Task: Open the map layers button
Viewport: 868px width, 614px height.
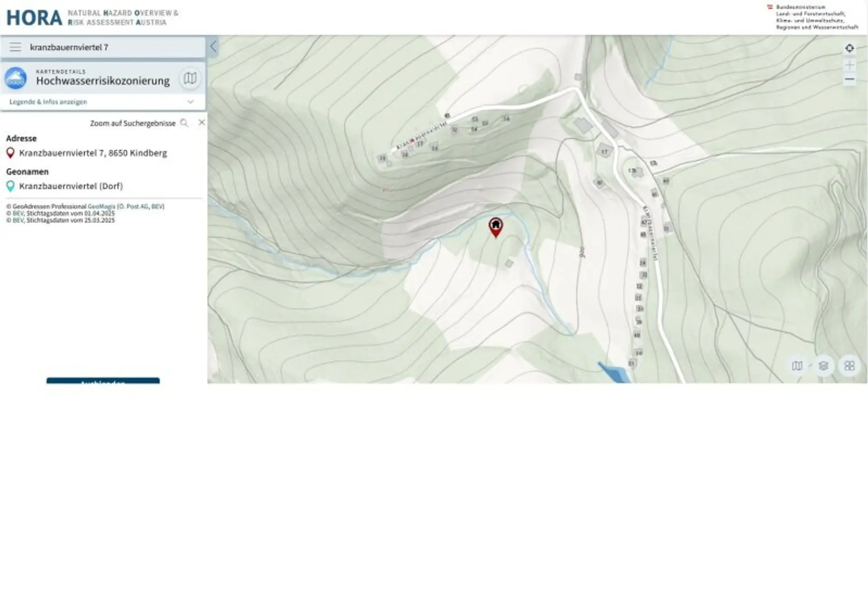Action: (x=823, y=365)
